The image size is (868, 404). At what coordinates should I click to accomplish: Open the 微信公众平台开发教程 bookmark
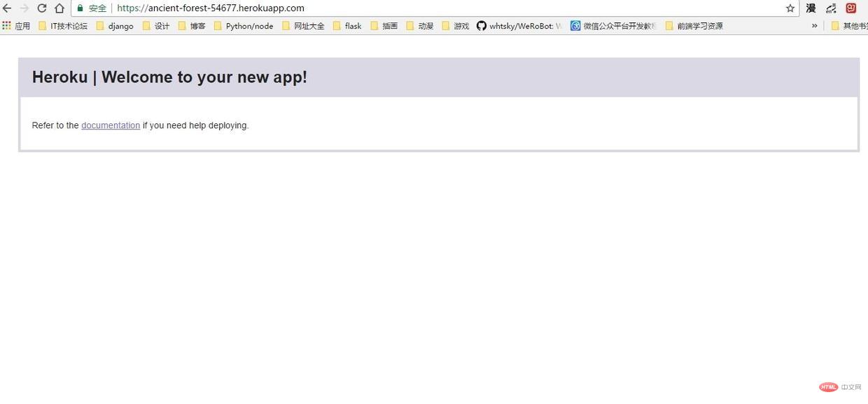[x=613, y=26]
